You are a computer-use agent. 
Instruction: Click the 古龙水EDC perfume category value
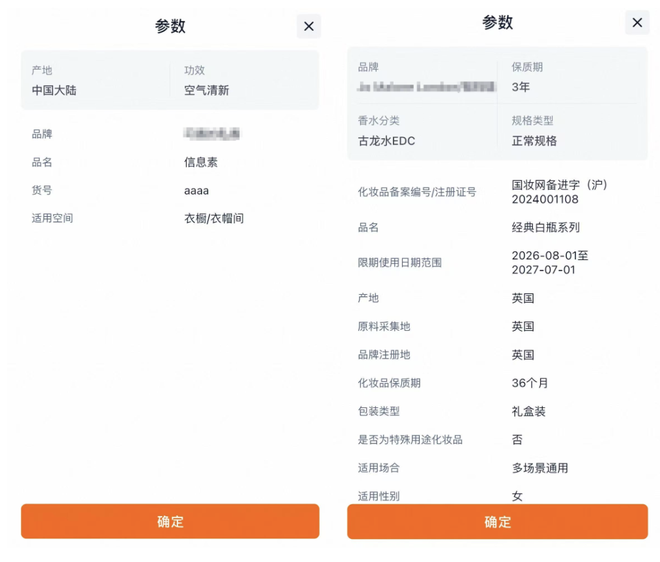point(386,141)
